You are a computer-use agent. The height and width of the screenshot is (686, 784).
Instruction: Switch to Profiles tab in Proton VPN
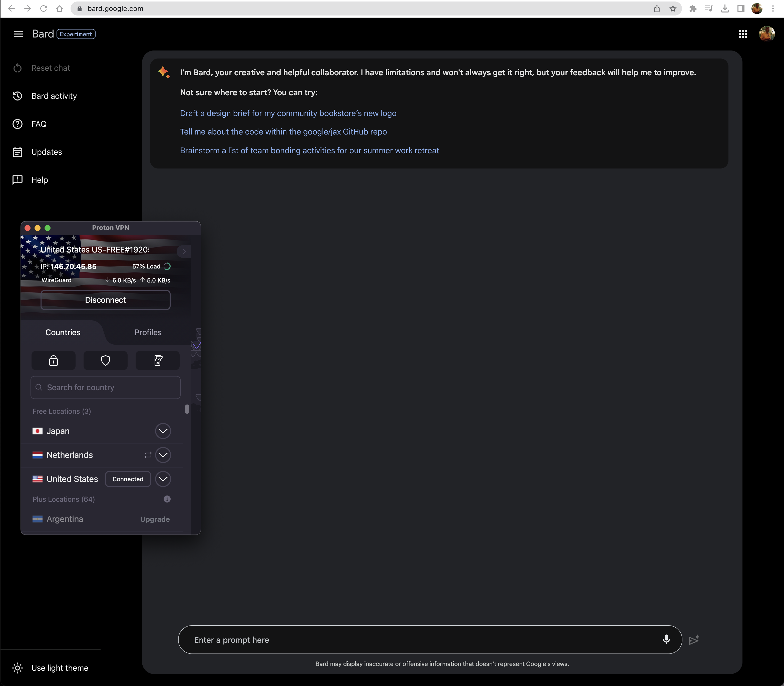pos(148,333)
